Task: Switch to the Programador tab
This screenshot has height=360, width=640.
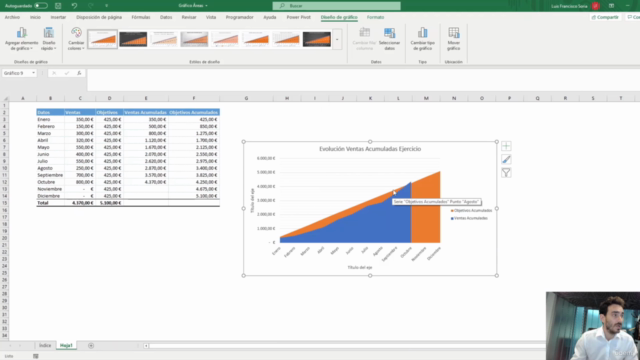Action: 240,17
